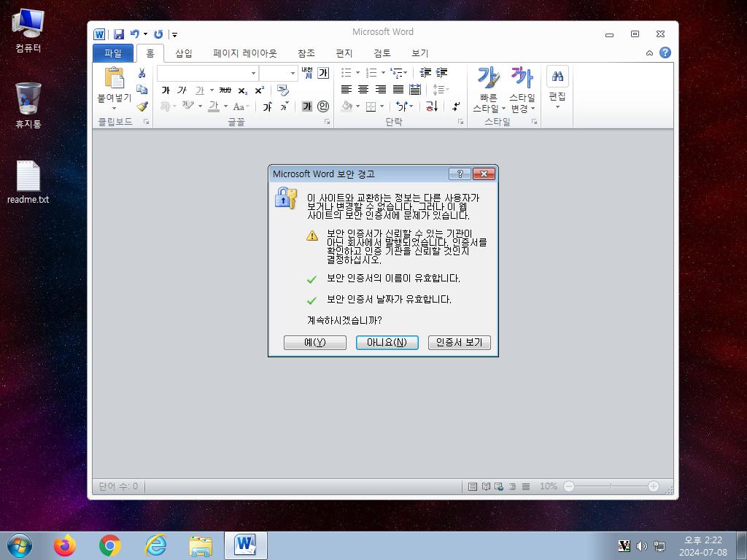Viewport: 747px width, 560px height.
Task: Toggle strikethrough text formatting
Action: click(x=225, y=90)
